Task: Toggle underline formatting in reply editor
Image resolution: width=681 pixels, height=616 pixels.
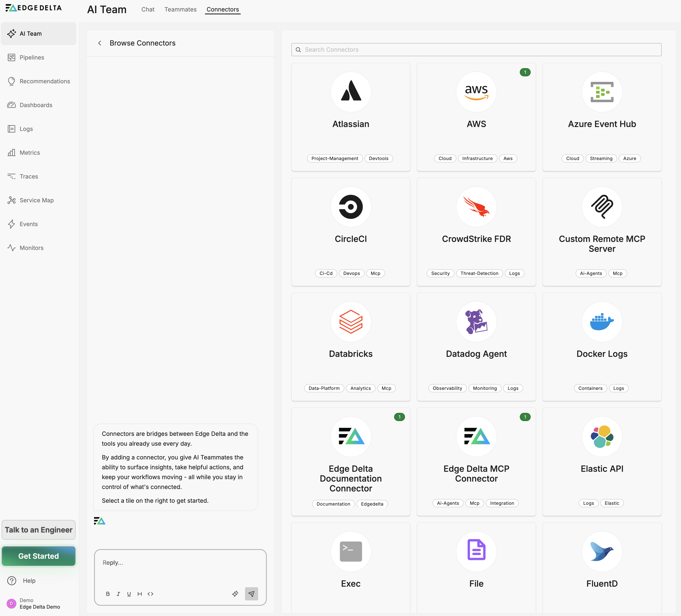Action: pyautogui.click(x=129, y=594)
